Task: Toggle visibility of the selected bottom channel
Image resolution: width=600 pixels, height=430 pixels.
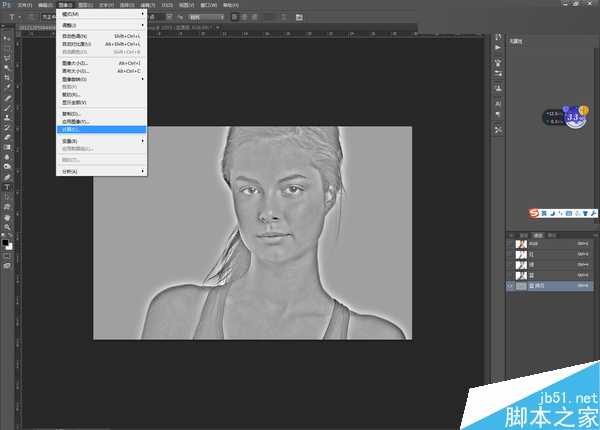Action: click(x=510, y=286)
